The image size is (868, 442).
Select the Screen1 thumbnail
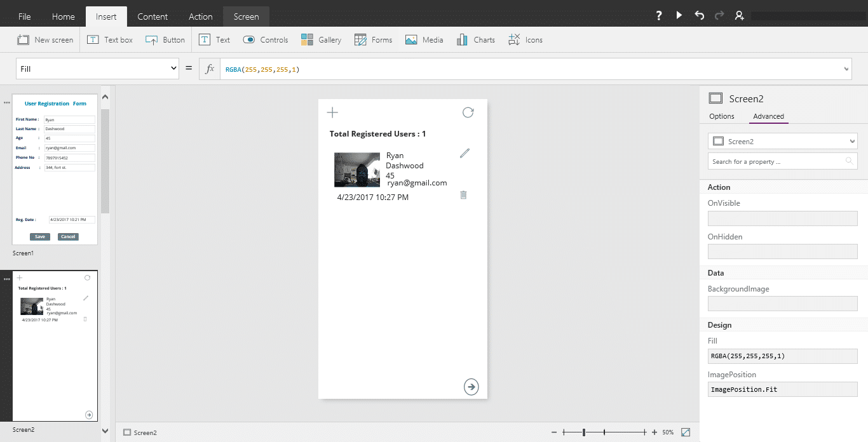pyautogui.click(x=55, y=170)
